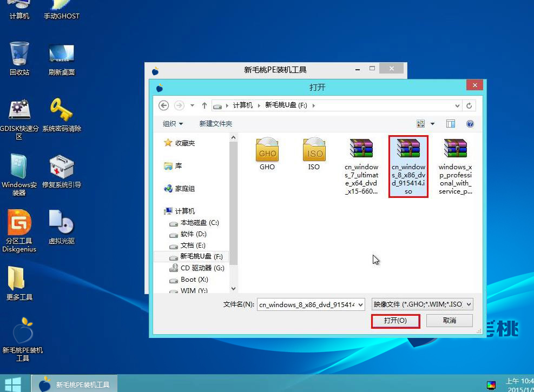The height and width of the screenshot is (392, 534).
Task: Open the 回收站 recycle bin icon
Action: pyautogui.click(x=19, y=58)
